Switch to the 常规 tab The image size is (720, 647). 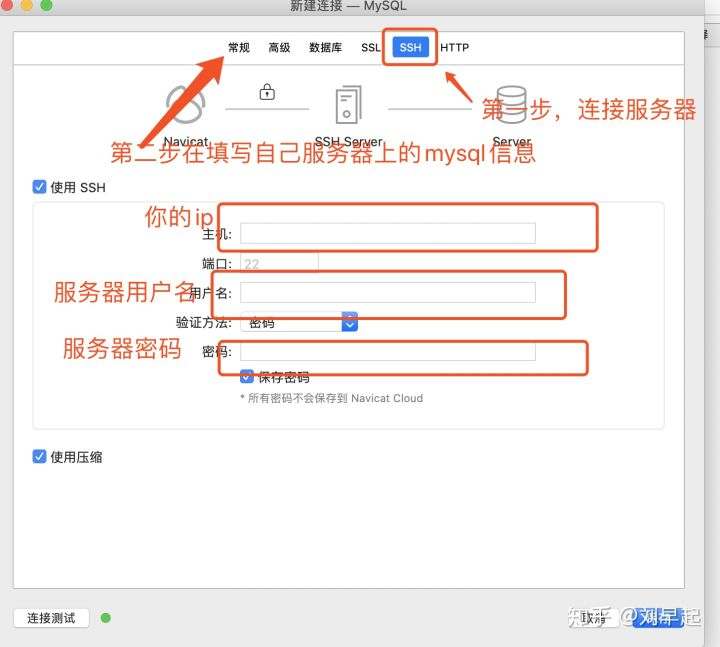pos(239,47)
